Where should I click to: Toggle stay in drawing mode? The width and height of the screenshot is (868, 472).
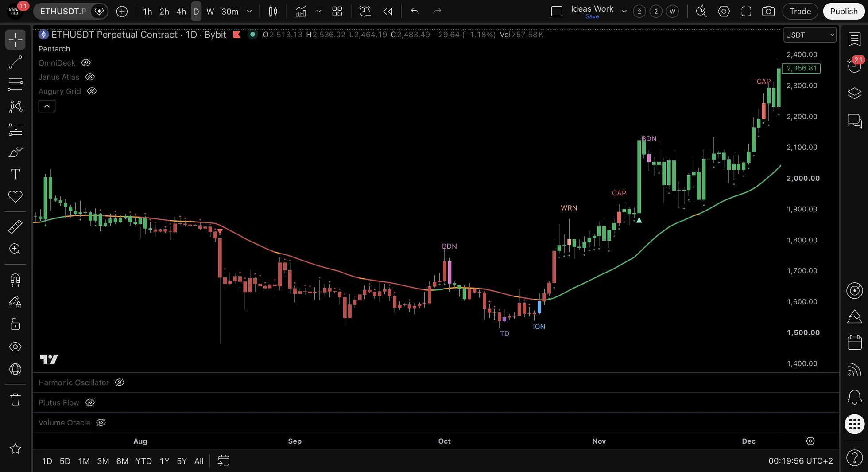click(15, 302)
